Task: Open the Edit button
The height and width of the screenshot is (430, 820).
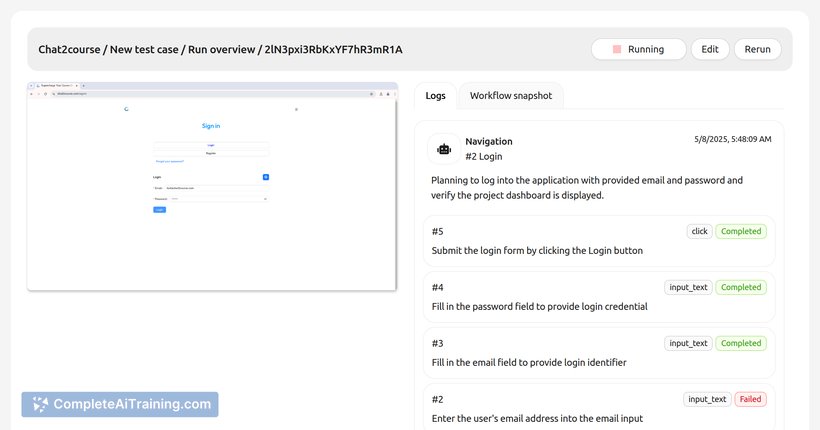Action: click(710, 49)
